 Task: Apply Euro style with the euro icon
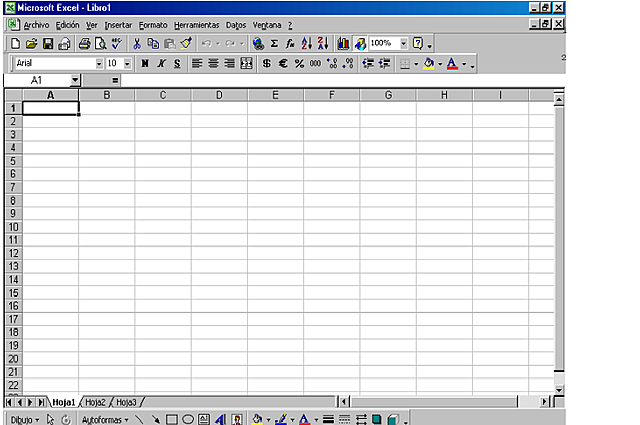(283, 63)
